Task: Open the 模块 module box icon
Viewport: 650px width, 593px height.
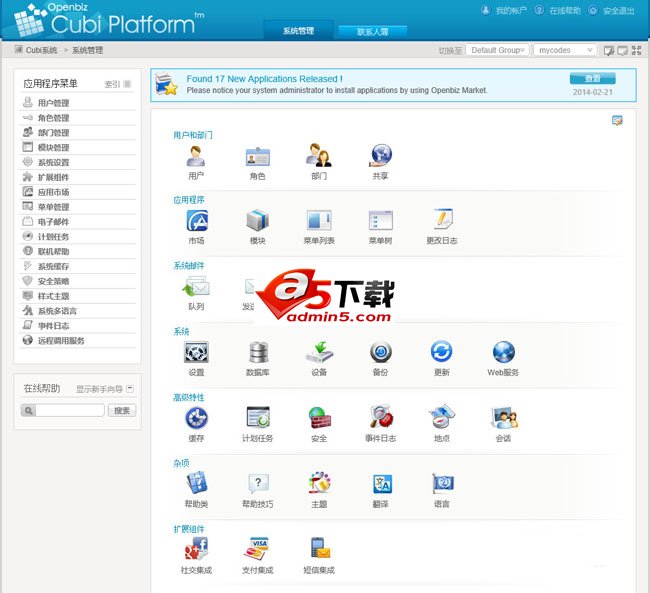Action: (x=257, y=220)
